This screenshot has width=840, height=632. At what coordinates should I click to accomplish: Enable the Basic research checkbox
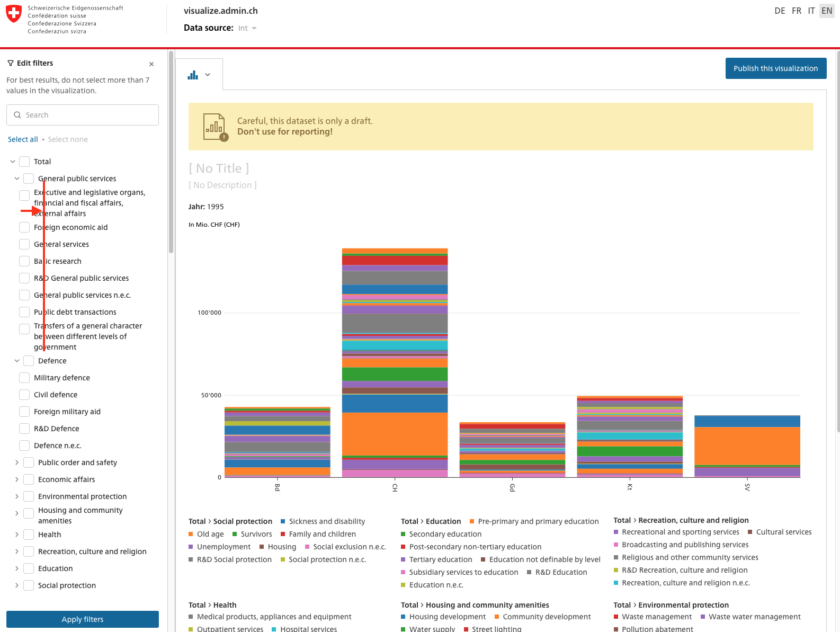coord(24,261)
